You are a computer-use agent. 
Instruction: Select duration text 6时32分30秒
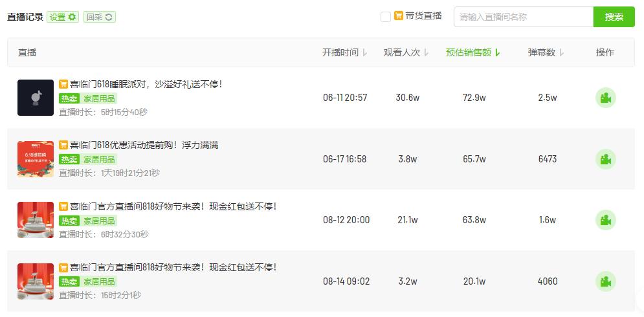point(125,234)
